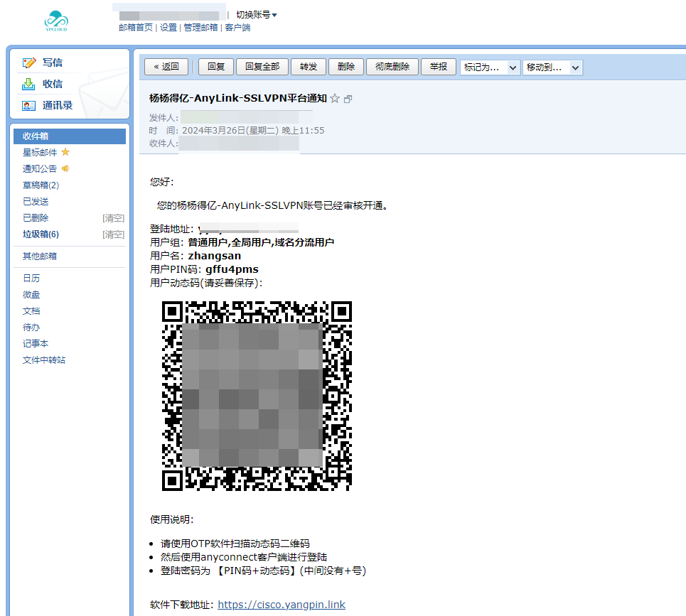
Task: Click the compose mail pencil icon
Action: 29,63
